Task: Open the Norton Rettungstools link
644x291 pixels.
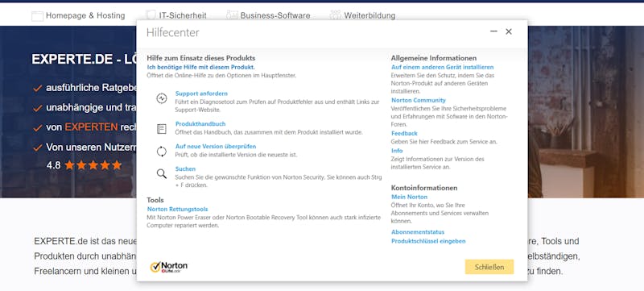Action: (177, 210)
